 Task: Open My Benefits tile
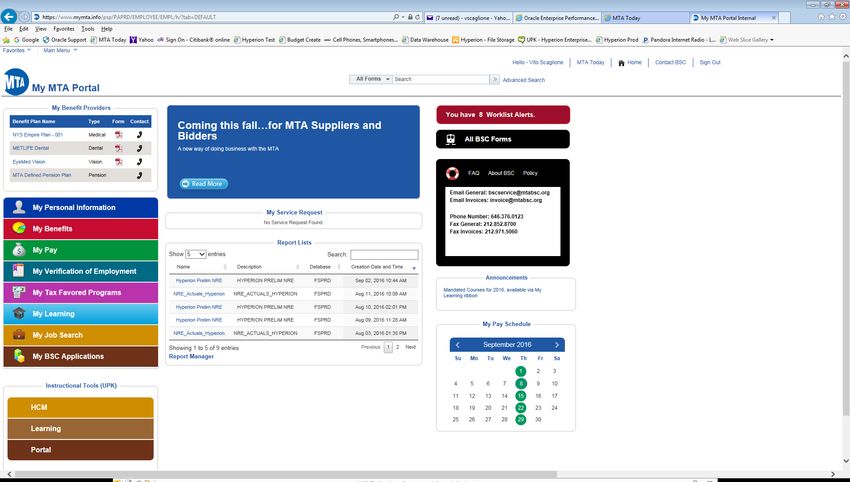click(81, 229)
